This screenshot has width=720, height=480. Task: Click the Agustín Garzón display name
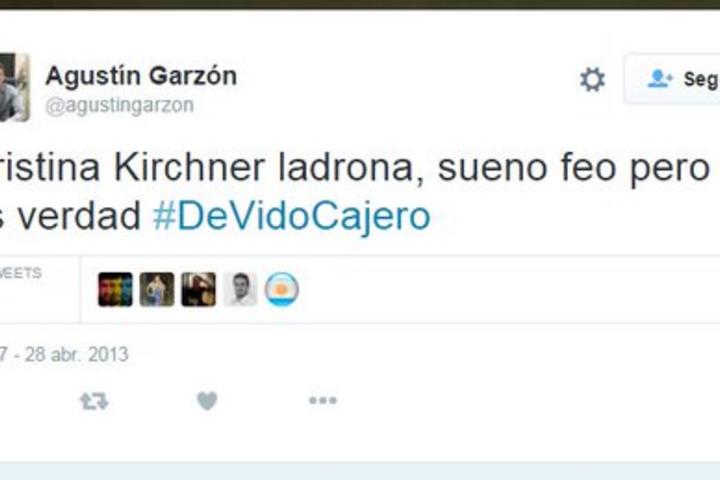pos(141,76)
